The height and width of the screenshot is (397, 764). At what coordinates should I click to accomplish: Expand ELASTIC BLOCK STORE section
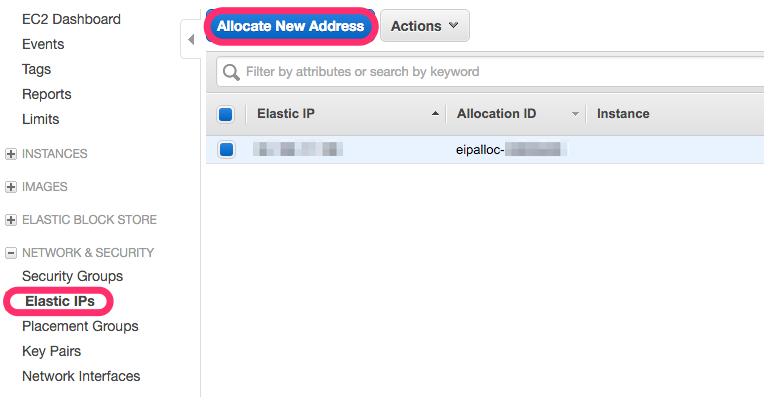pos(10,220)
